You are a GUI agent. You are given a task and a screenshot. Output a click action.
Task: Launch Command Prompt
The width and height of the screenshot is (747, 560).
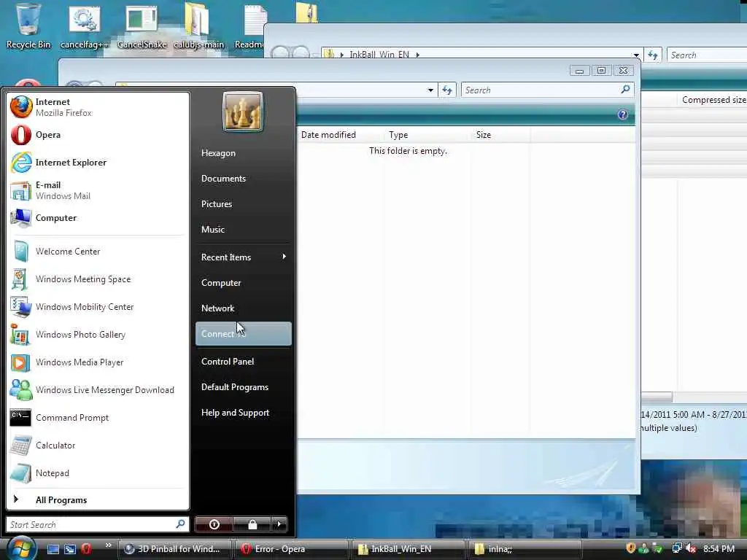point(98,418)
